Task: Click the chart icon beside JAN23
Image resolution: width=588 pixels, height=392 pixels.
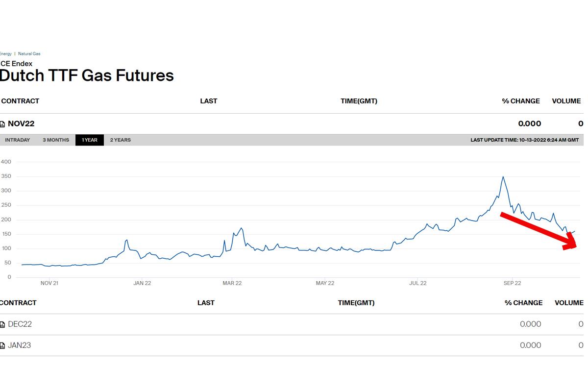Action: point(2,346)
